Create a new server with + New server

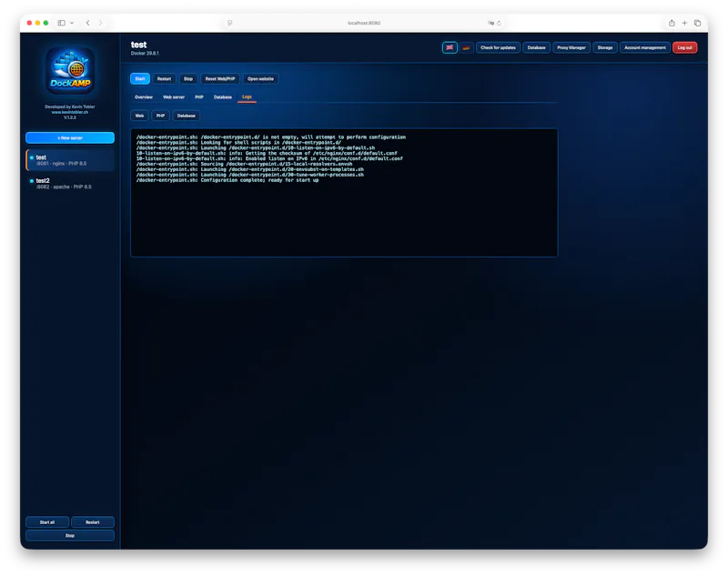pos(70,137)
